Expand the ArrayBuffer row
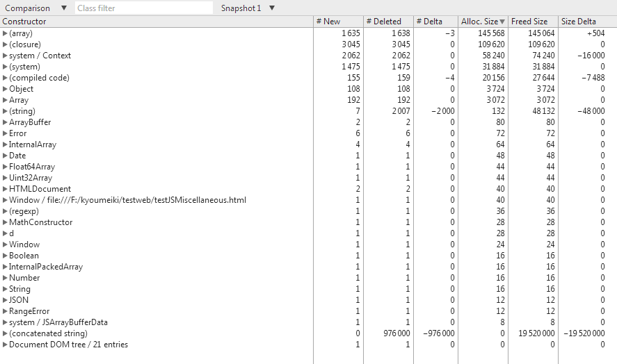 click(5, 122)
